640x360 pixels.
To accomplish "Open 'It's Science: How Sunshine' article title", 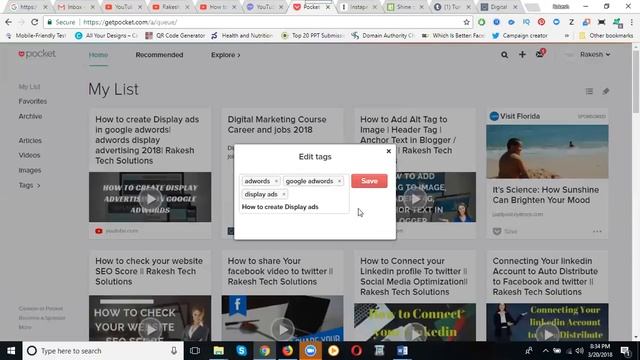I will pyautogui.click(x=545, y=195).
